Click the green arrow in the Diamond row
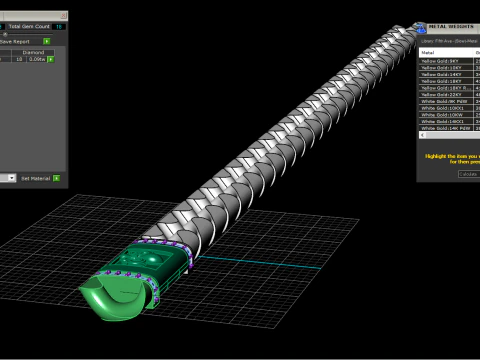 click(x=51, y=59)
